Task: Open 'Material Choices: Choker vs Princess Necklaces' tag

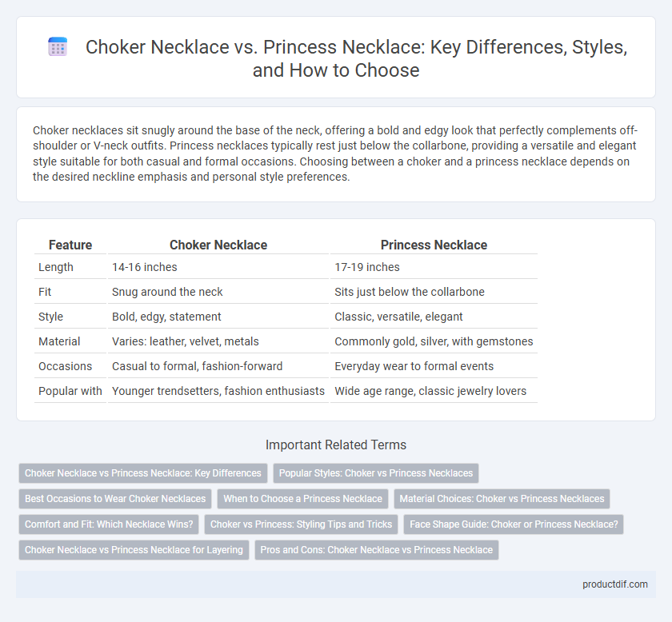Action: (502, 499)
